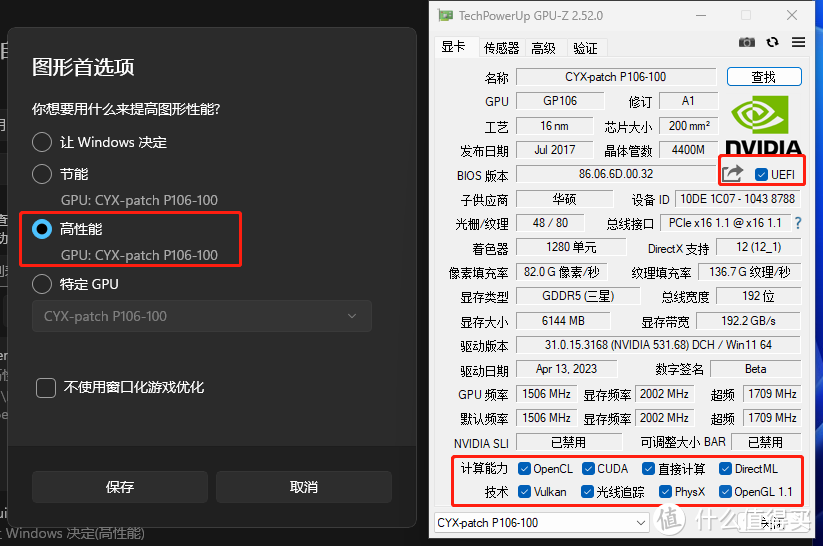Toggle the PhysX checkbox

tap(666, 491)
